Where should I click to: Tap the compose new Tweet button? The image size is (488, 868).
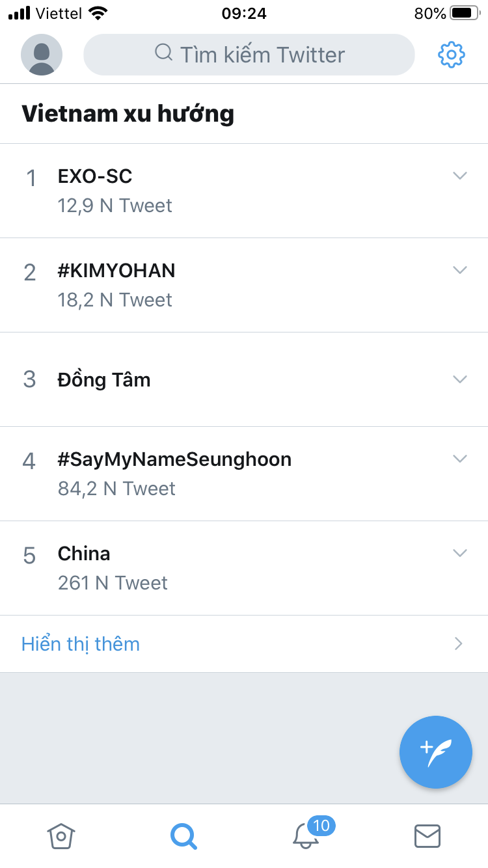pos(435,752)
